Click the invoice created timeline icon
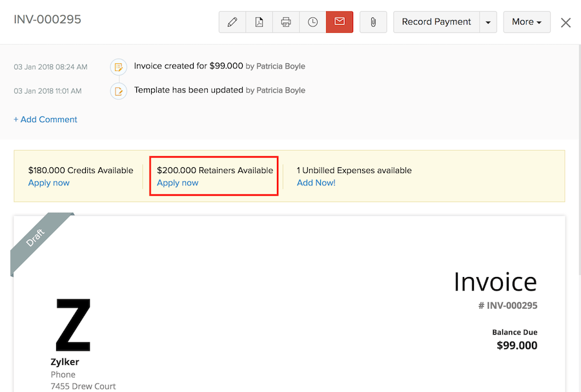This screenshot has width=581, height=392. tap(118, 67)
